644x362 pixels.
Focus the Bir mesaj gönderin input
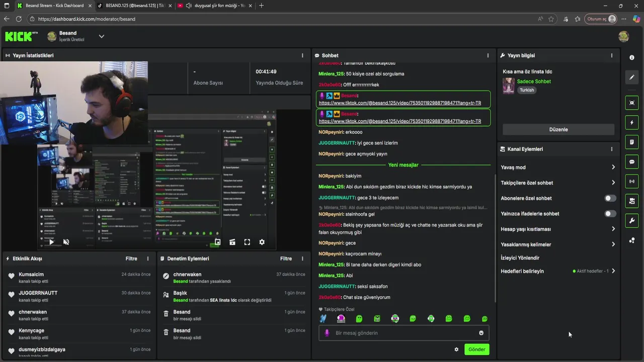[404, 333]
